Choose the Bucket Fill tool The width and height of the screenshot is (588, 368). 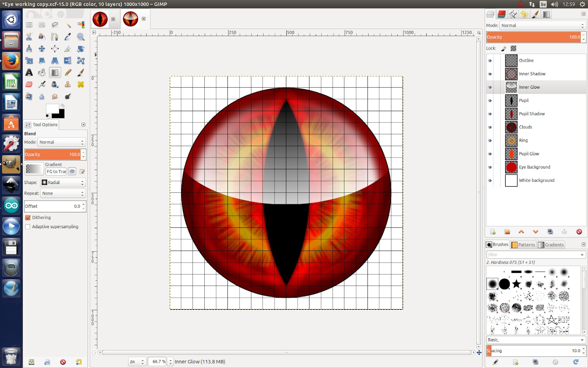coord(42,72)
